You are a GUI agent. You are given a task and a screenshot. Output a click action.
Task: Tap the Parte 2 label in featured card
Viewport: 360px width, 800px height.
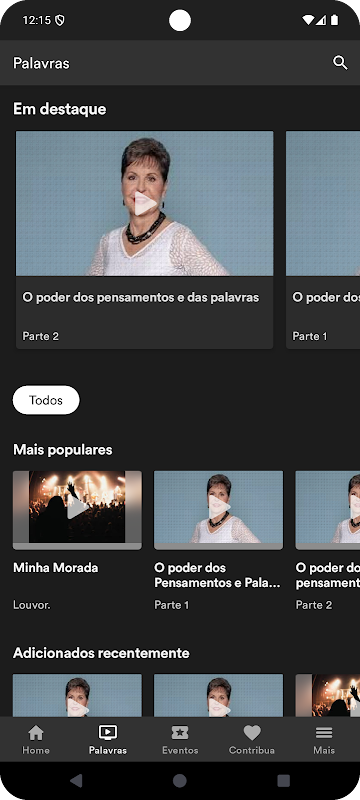pyautogui.click(x=41, y=336)
